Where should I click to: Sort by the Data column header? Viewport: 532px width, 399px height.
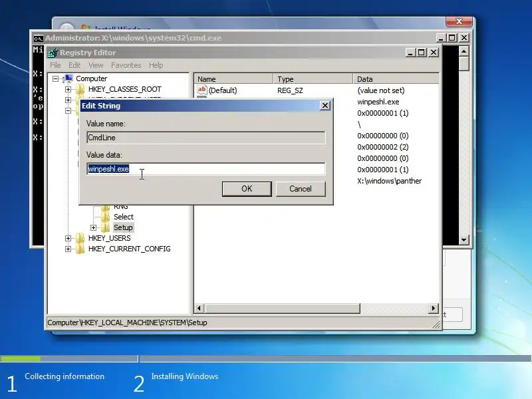point(396,79)
